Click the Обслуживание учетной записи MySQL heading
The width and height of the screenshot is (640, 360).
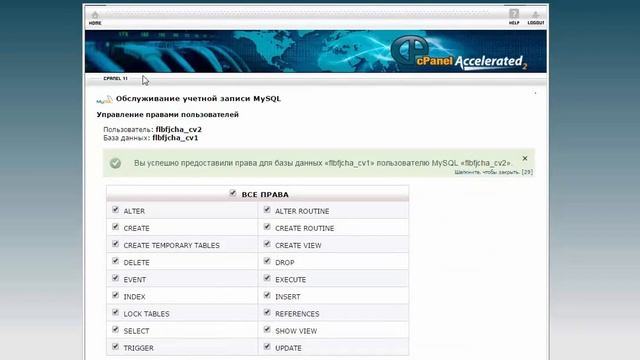pyautogui.click(x=198, y=99)
